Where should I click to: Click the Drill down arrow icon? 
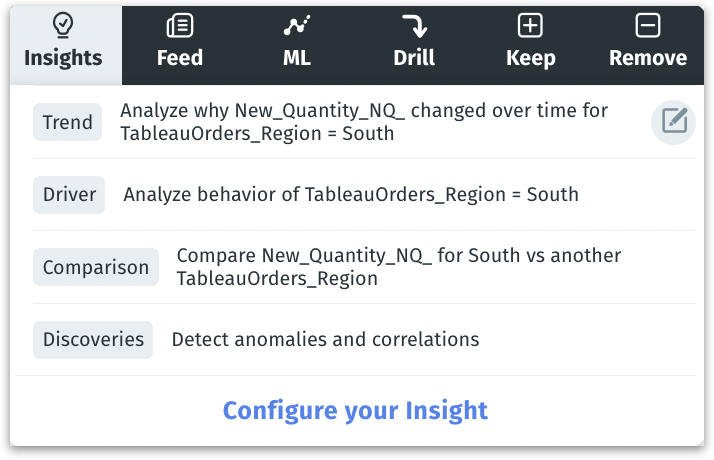414,25
